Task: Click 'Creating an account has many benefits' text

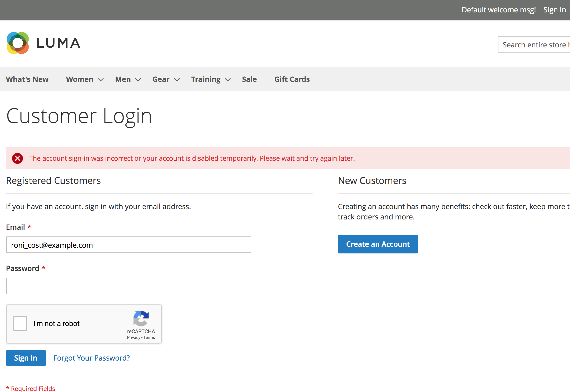Action: click(x=454, y=212)
